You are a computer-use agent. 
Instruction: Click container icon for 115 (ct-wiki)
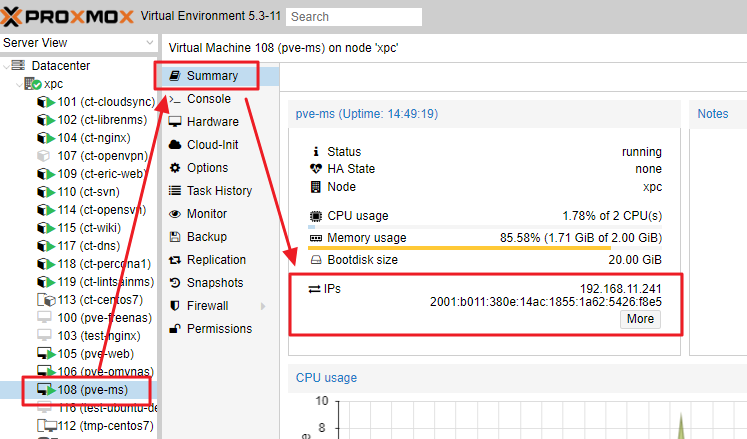pos(46,228)
